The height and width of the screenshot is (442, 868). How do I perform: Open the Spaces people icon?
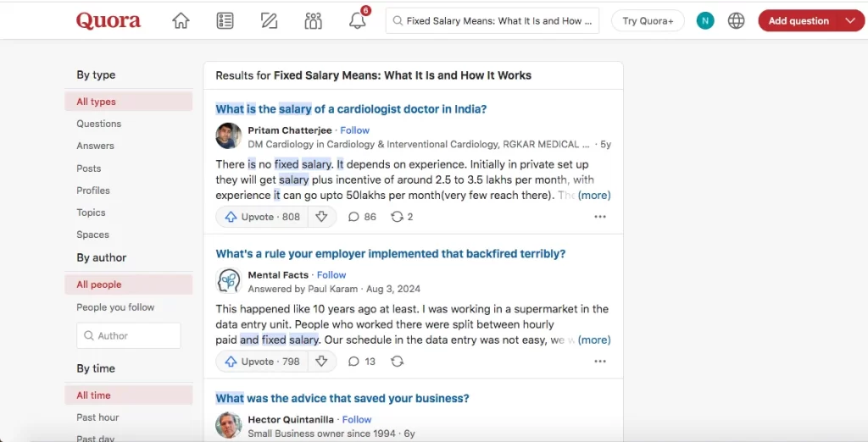point(314,21)
